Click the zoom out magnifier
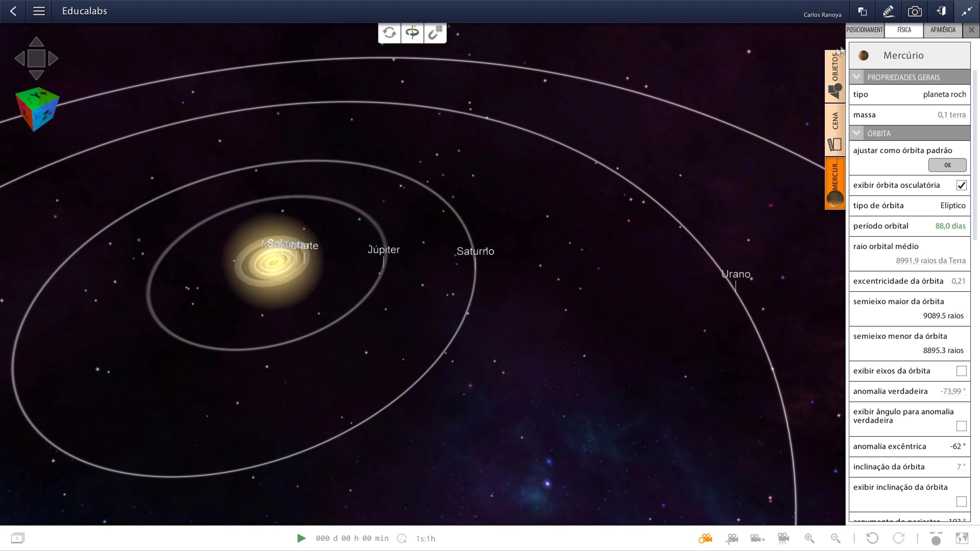The height and width of the screenshot is (551, 980). pyautogui.click(x=835, y=538)
